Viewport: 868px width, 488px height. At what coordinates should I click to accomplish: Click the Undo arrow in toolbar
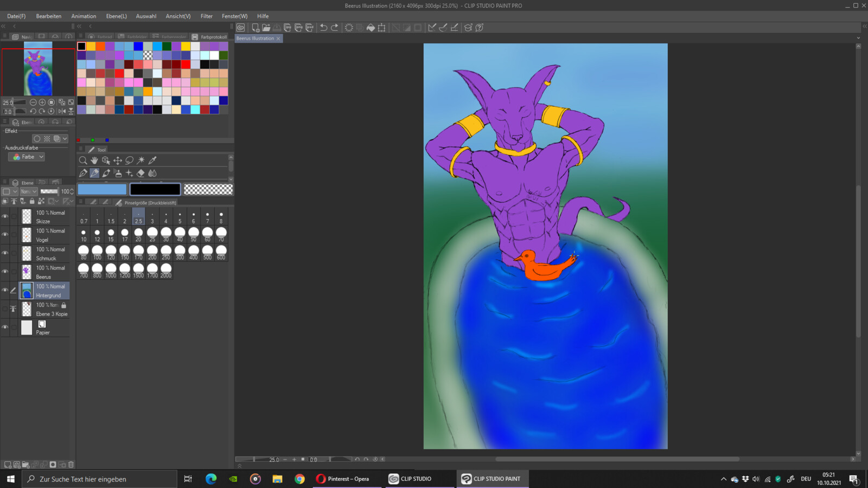(323, 28)
